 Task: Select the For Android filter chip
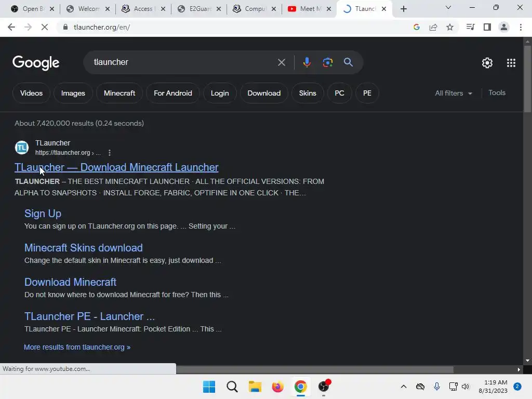click(x=172, y=93)
